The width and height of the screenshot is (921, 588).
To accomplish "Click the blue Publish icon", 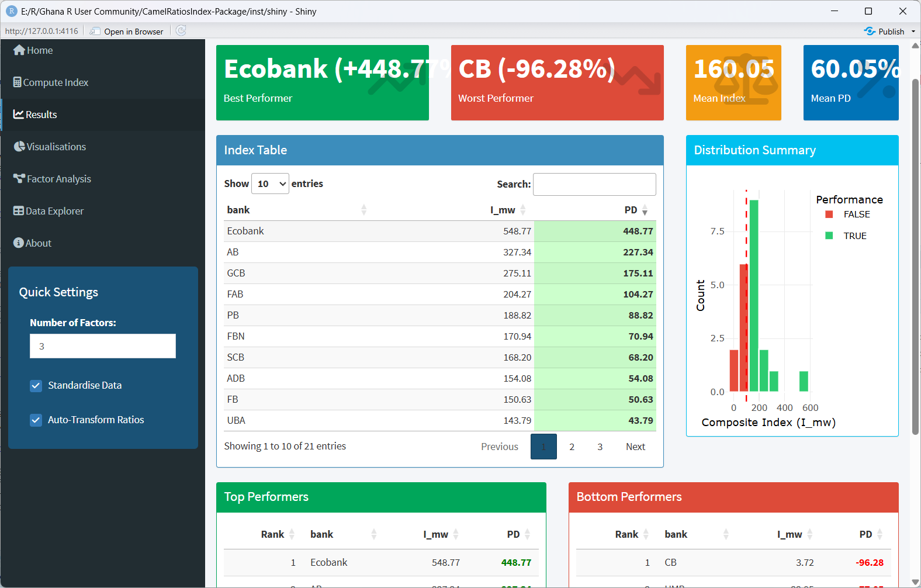I will (870, 32).
